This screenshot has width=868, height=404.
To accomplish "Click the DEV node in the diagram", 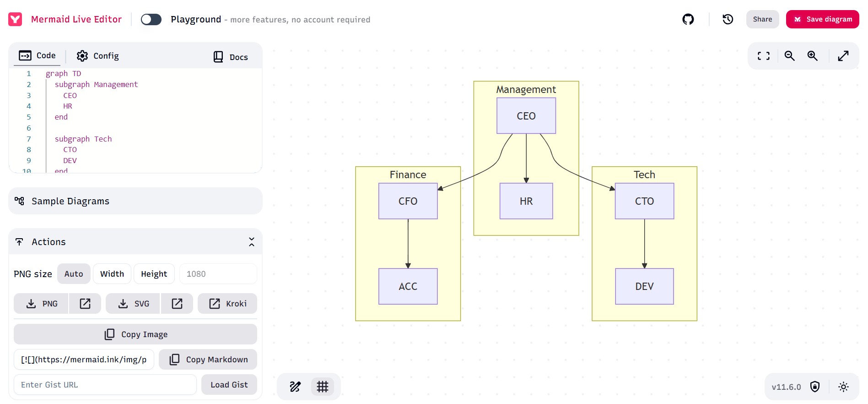I will [x=644, y=286].
